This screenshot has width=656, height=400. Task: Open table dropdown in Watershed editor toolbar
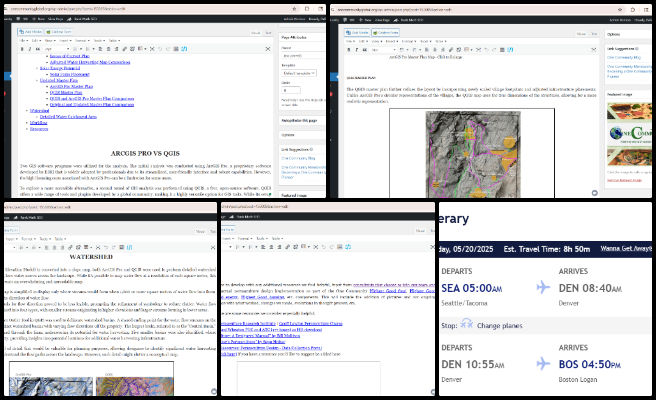pyautogui.click(x=91, y=247)
